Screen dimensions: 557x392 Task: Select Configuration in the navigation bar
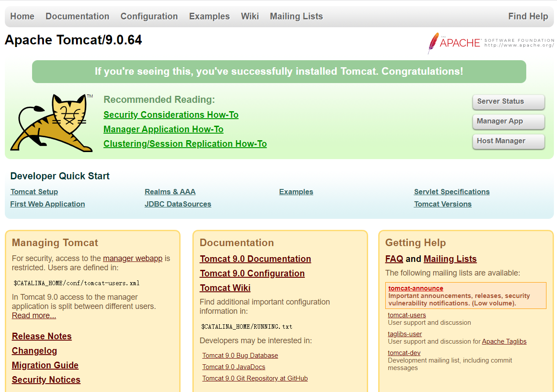coord(149,16)
